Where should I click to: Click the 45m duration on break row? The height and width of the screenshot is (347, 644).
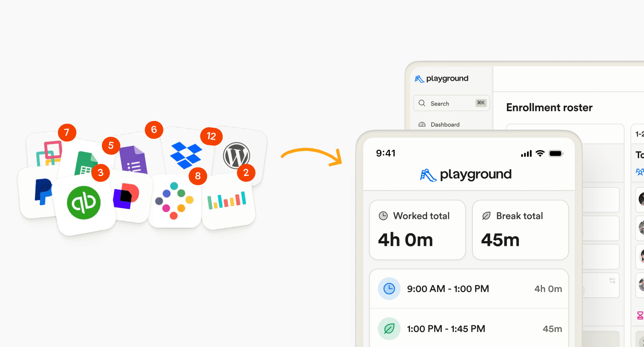pos(552,329)
